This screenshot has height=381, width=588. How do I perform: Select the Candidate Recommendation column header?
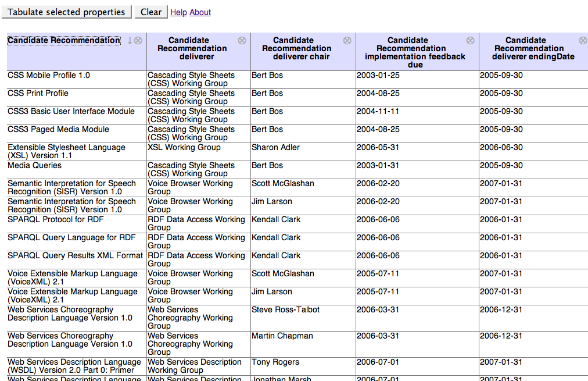point(64,41)
